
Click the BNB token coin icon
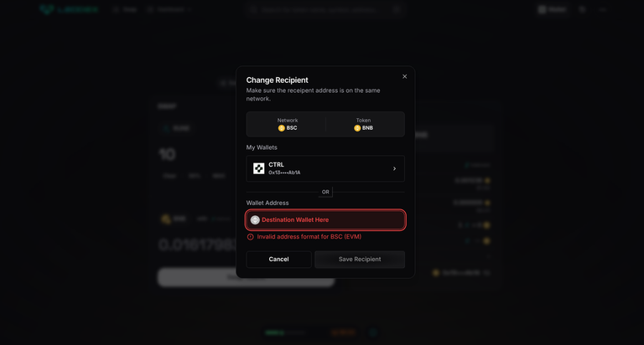pyautogui.click(x=357, y=128)
